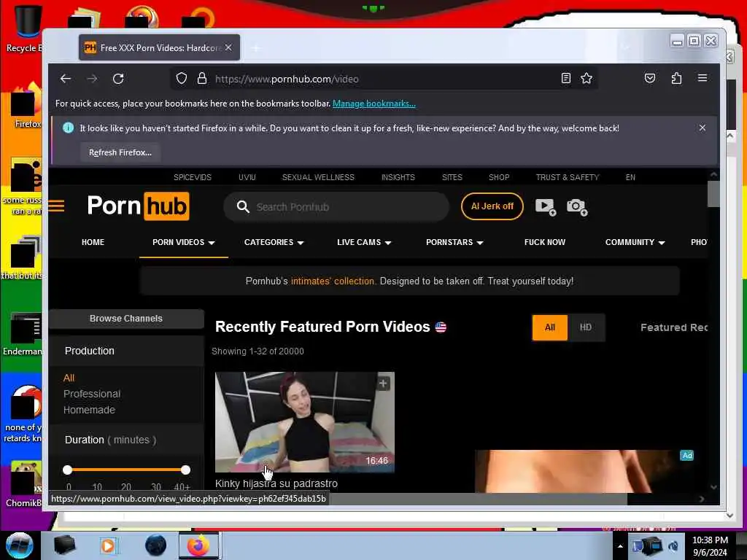Viewport: 747px width, 560px height.
Task: Open the Fuck Now navigation item
Action: [x=544, y=242]
